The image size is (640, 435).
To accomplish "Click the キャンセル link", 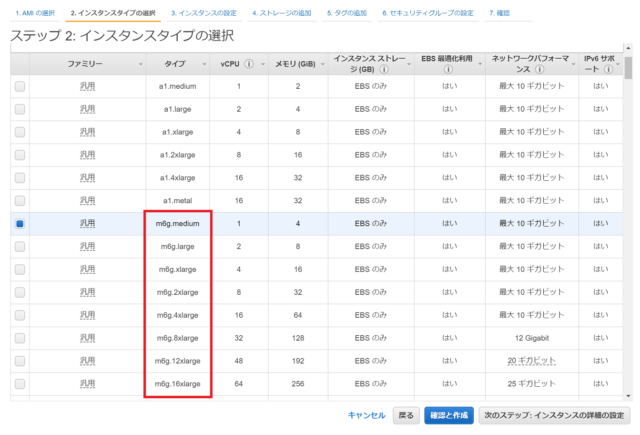I will coord(366,415).
